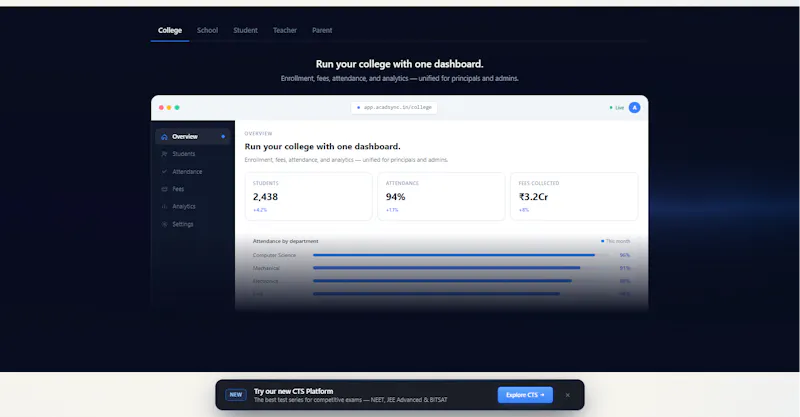Click the Electronics attendance bar
This screenshot has height=417, width=800.
[x=442, y=281]
